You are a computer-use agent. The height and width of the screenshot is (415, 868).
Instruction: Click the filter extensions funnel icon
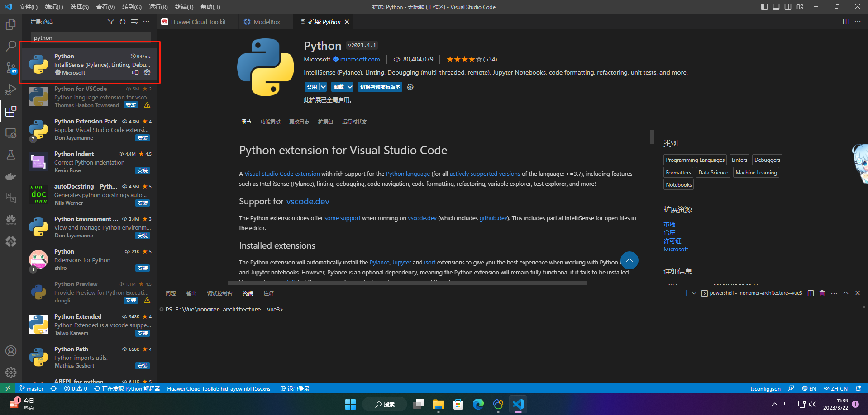[x=111, y=22]
